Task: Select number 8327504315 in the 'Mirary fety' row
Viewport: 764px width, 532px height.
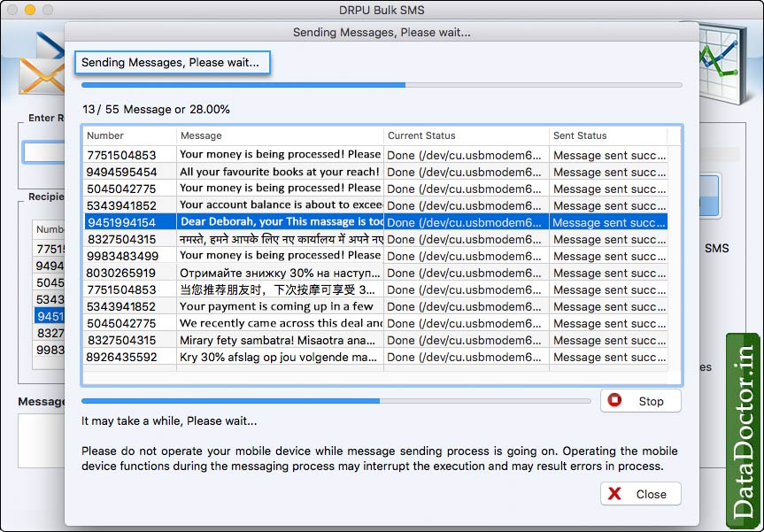Action: 121,340
